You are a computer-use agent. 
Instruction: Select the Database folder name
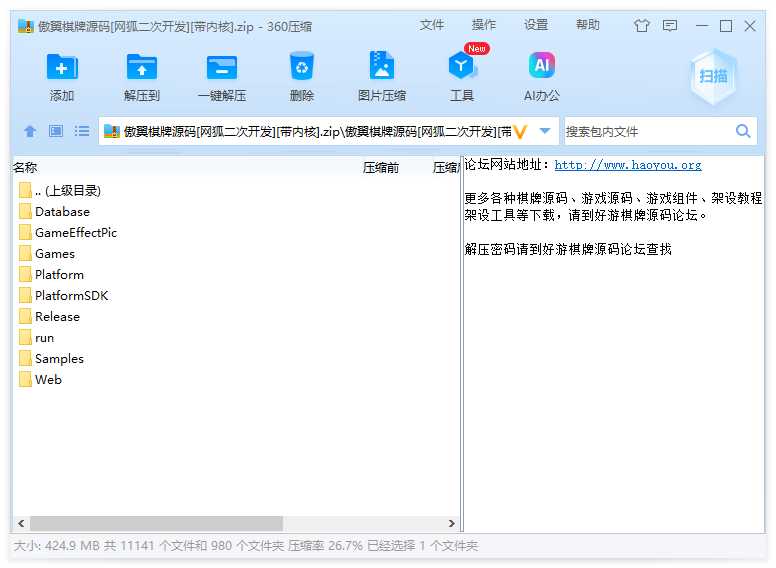point(62,212)
